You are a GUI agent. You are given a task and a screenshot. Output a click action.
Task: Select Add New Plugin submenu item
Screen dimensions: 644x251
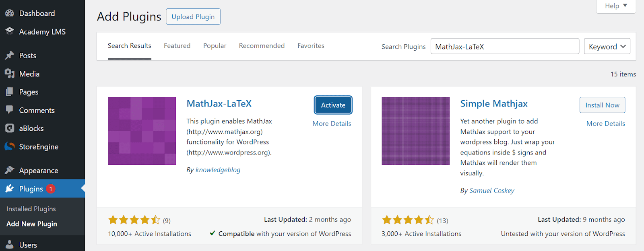[x=32, y=224]
